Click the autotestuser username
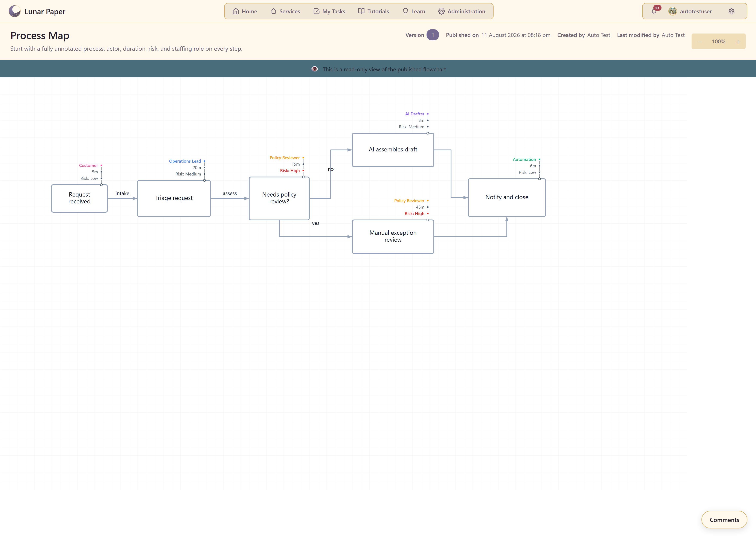The image size is (756, 537). 696,11
